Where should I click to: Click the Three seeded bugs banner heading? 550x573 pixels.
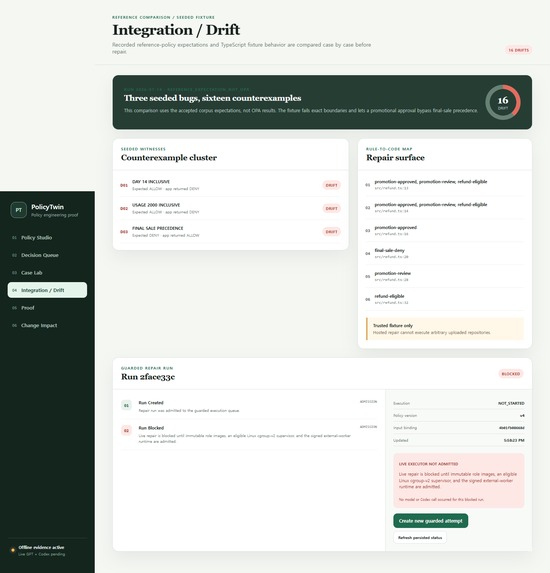coord(213,98)
